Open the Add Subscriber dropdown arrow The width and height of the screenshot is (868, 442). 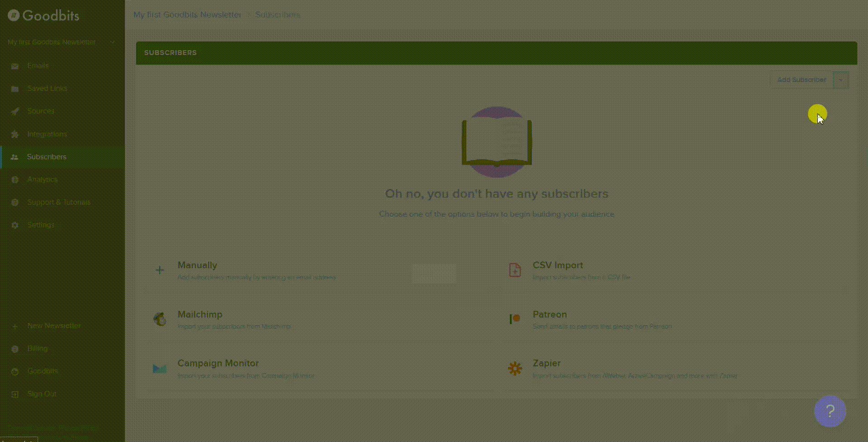(841, 80)
